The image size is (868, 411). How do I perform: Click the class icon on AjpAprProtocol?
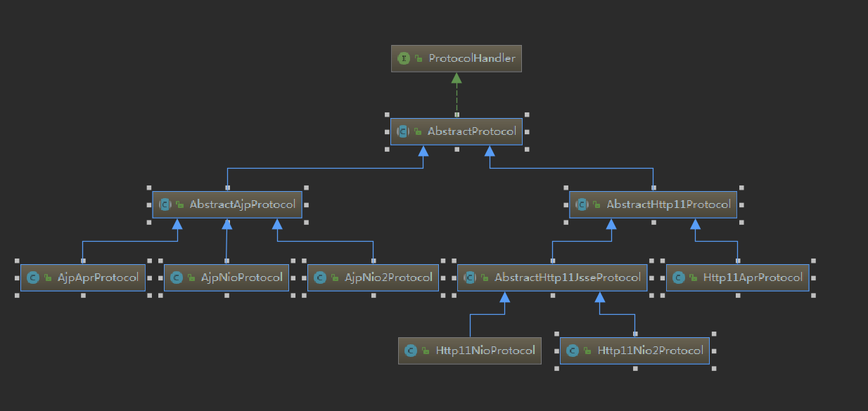pyautogui.click(x=32, y=278)
